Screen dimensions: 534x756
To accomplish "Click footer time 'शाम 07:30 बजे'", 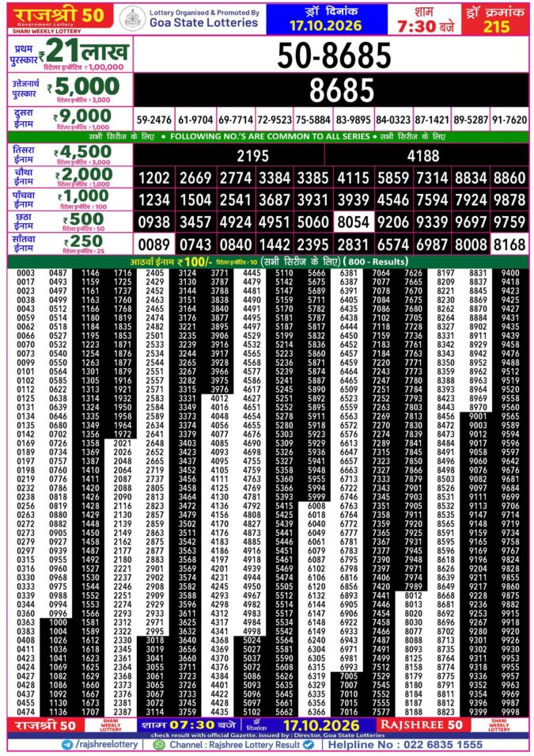I will pyautogui.click(x=188, y=724).
